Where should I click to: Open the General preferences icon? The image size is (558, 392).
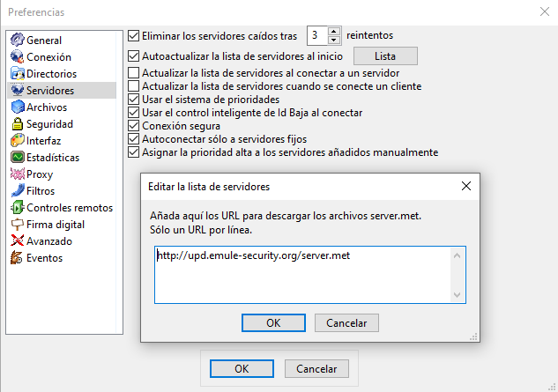17,40
